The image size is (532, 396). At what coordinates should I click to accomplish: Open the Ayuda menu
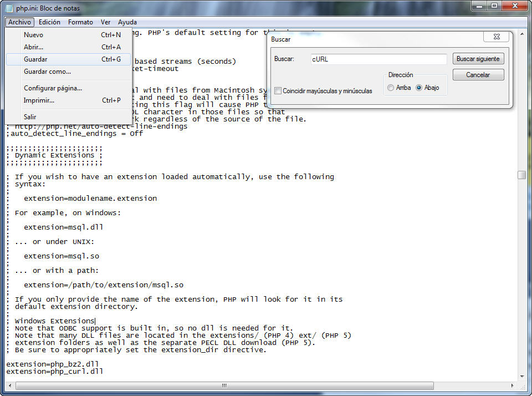pos(127,22)
